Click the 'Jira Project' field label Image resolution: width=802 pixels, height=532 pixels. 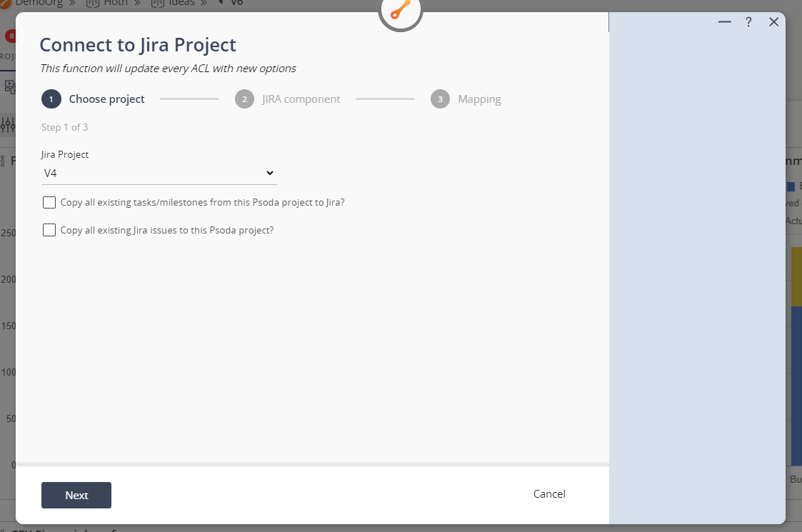coord(65,154)
